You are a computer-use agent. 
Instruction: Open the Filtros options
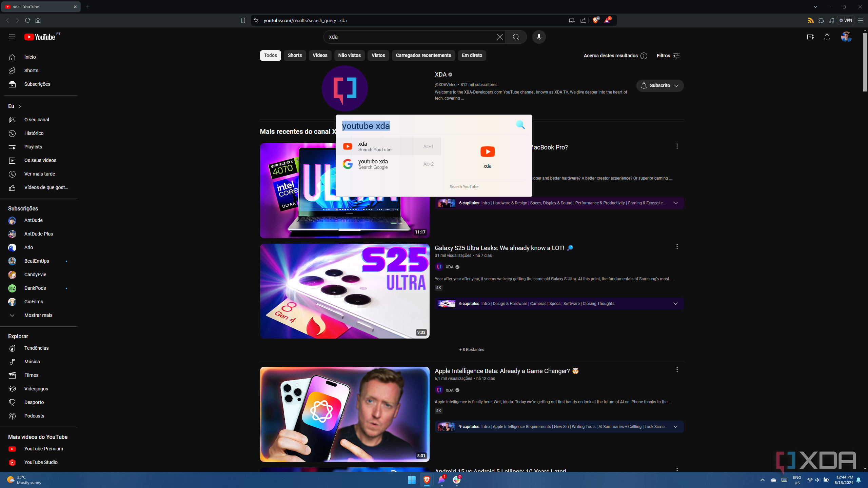point(668,56)
